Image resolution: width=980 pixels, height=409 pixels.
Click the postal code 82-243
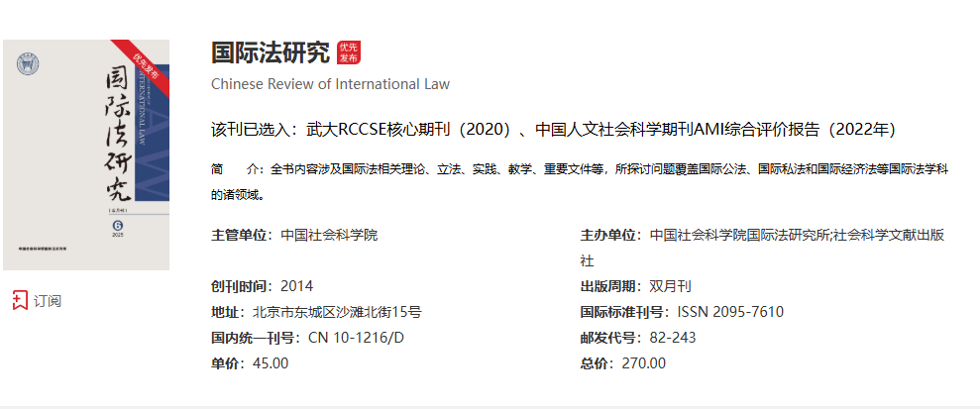[672, 338]
